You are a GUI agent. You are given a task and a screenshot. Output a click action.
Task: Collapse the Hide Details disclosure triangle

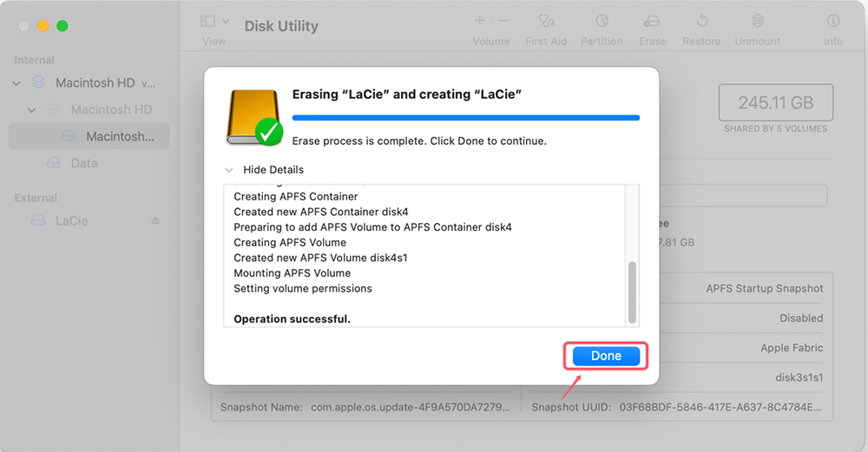click(229, 170)
